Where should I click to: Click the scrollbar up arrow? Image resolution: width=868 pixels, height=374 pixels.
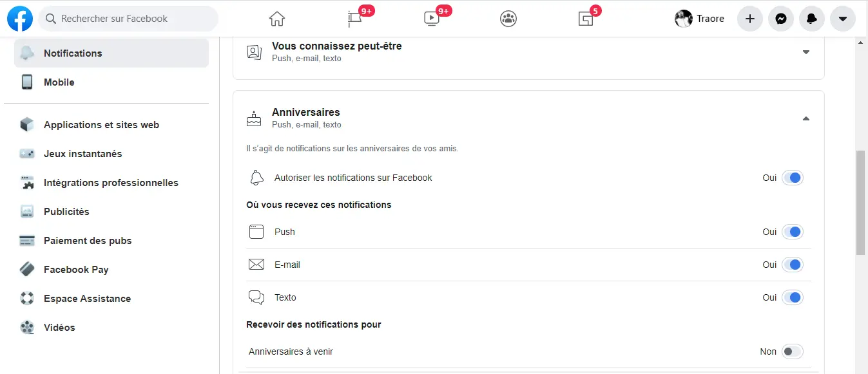pos(860,42)
